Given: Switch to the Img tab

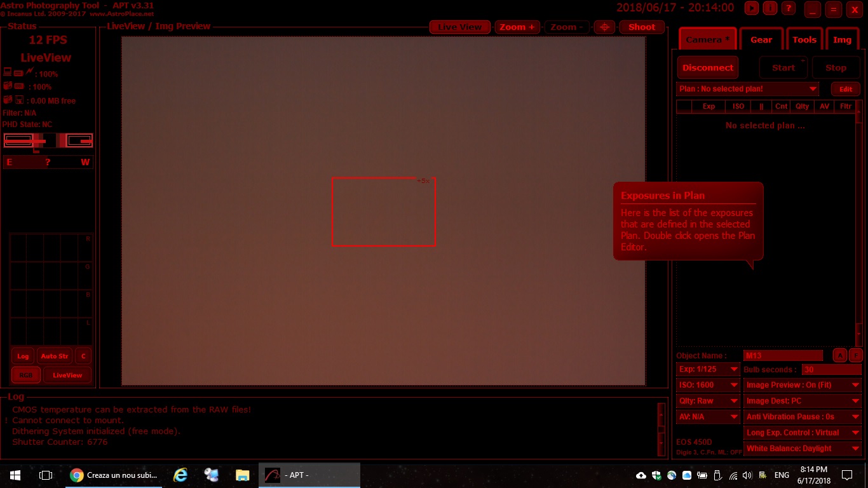Looking at the screenshot, I should point(842,39).
